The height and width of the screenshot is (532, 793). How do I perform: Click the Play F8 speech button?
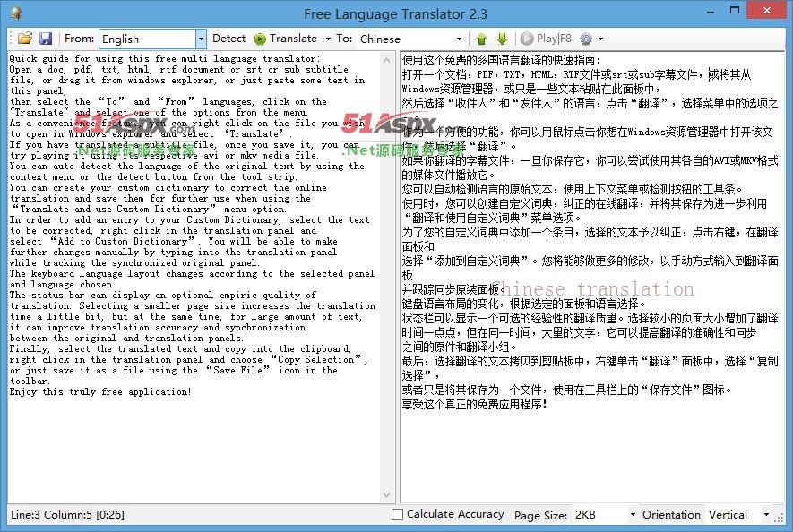[x=546, y=39]
